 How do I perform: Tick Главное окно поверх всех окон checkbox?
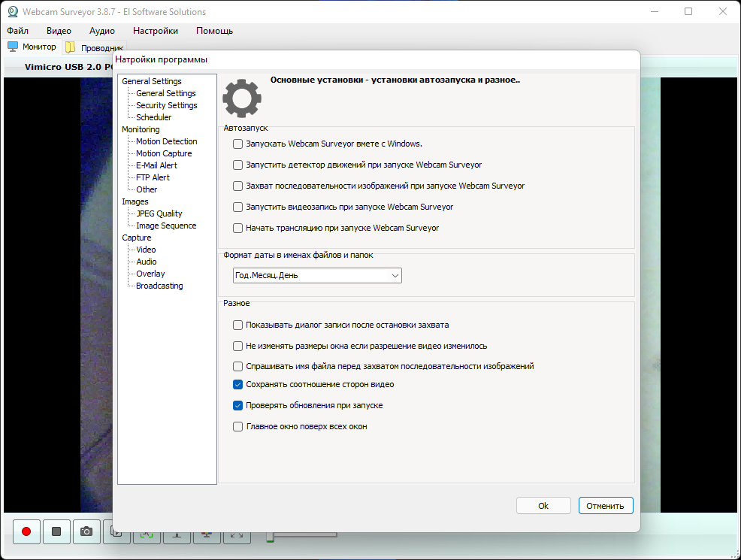click(238, 426)
